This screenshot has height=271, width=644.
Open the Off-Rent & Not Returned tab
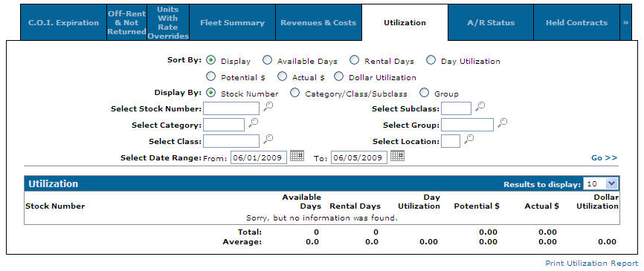pyautogui.click(x=126, y=22)
